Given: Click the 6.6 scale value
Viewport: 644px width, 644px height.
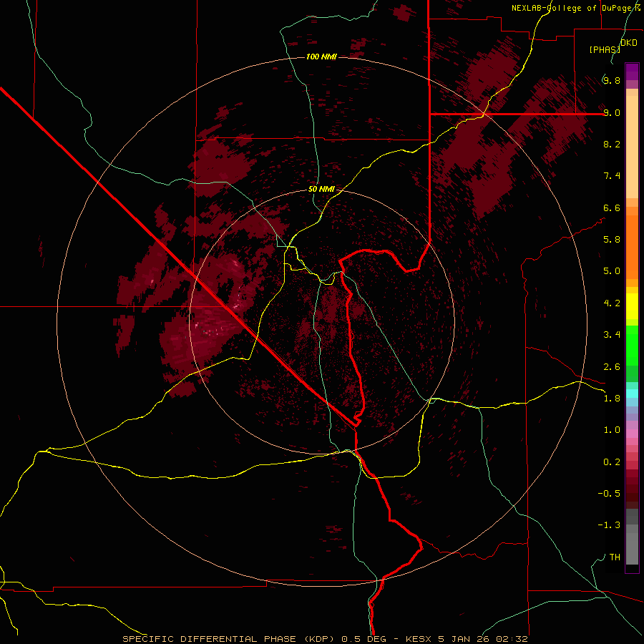Looking at the screenshot, I should coord(612,208).
